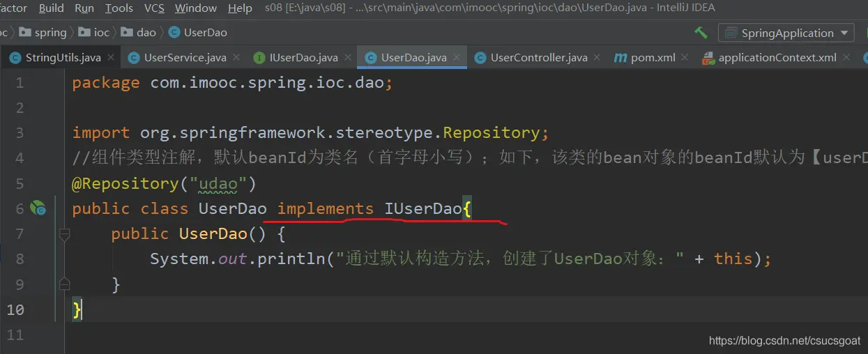The width and height of the screenshot is (868, 354).
Task: Click the package declaration on line 1
Action: (x=233, y=83)
